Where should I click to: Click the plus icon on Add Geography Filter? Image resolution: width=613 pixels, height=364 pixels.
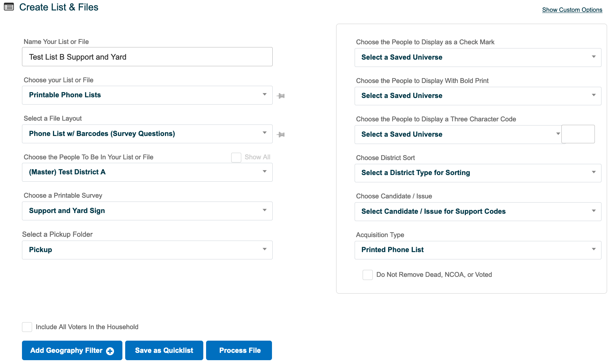click(109, 350)
